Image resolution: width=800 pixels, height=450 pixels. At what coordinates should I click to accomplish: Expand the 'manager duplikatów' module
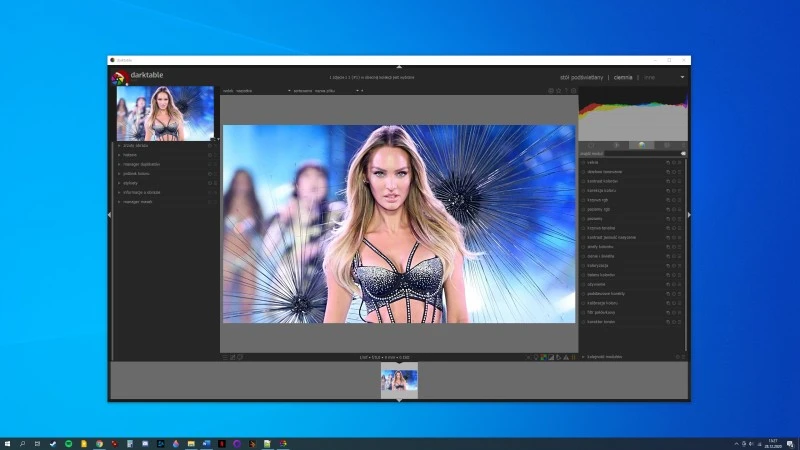(x=141, y=164)
